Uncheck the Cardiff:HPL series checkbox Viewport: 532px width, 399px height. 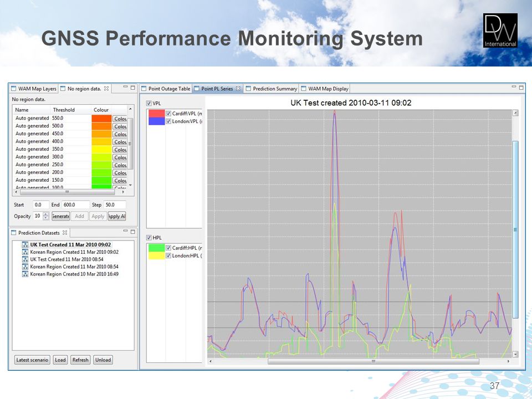coord(168,248)
